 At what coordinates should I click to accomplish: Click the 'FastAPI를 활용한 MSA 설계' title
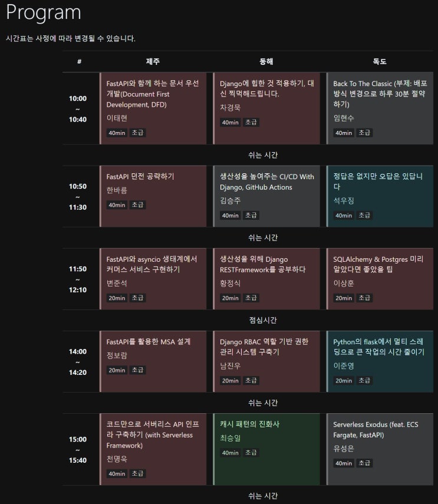(149, 341)
